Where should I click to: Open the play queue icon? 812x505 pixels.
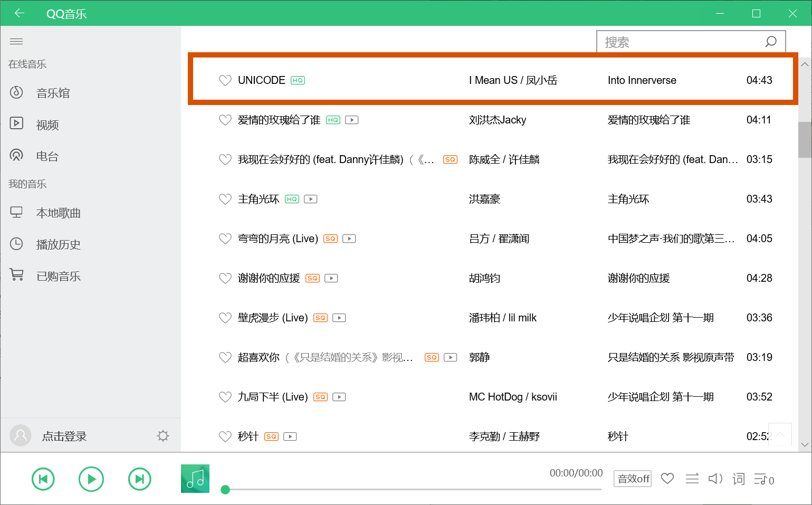763,479
